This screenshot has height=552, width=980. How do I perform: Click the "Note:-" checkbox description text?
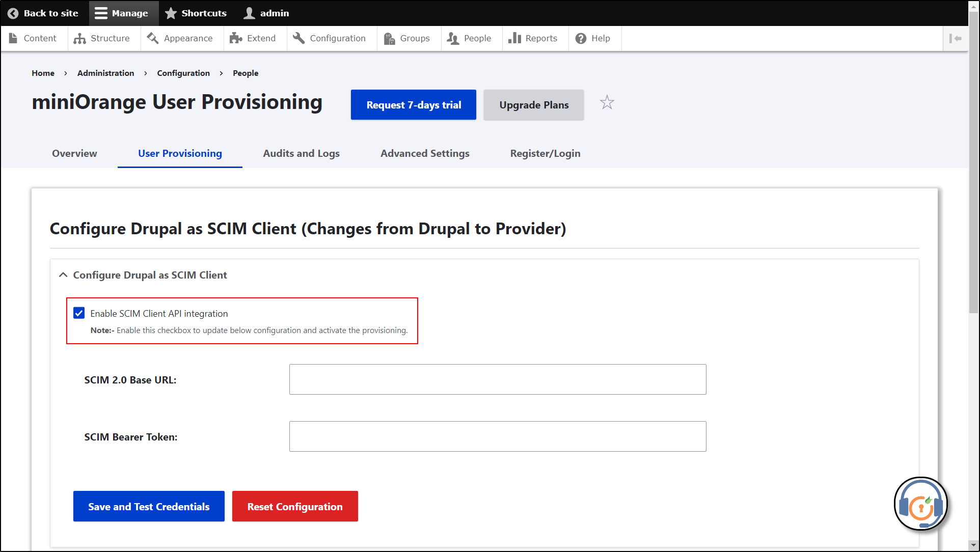click(249, 330)
